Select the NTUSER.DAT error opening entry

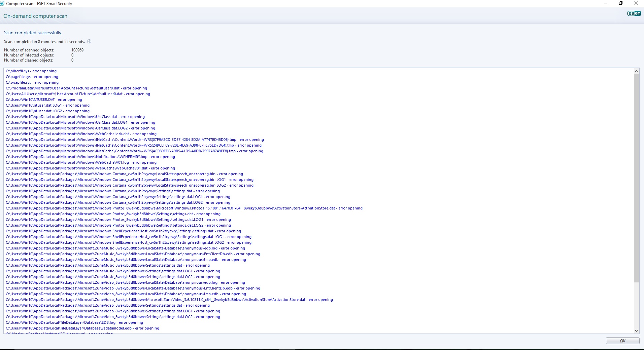point(44,100)
